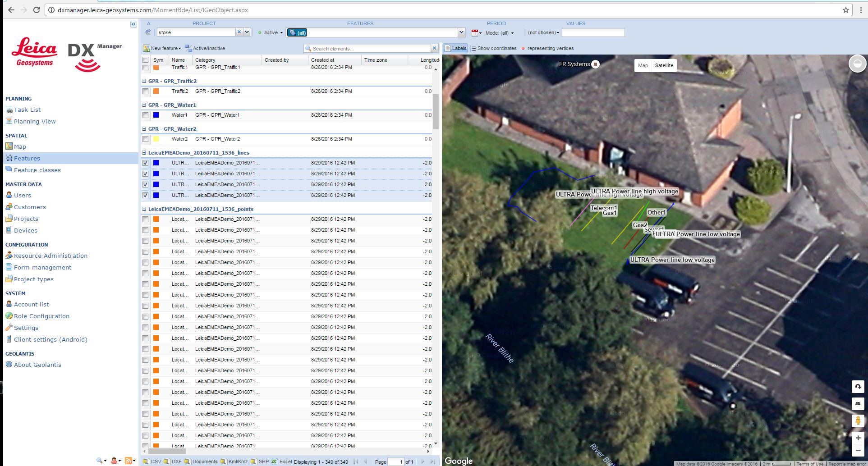Screen dimensions: 868x466
Task: Enable the select-all checkbox in the header
Action: (145, 59)
